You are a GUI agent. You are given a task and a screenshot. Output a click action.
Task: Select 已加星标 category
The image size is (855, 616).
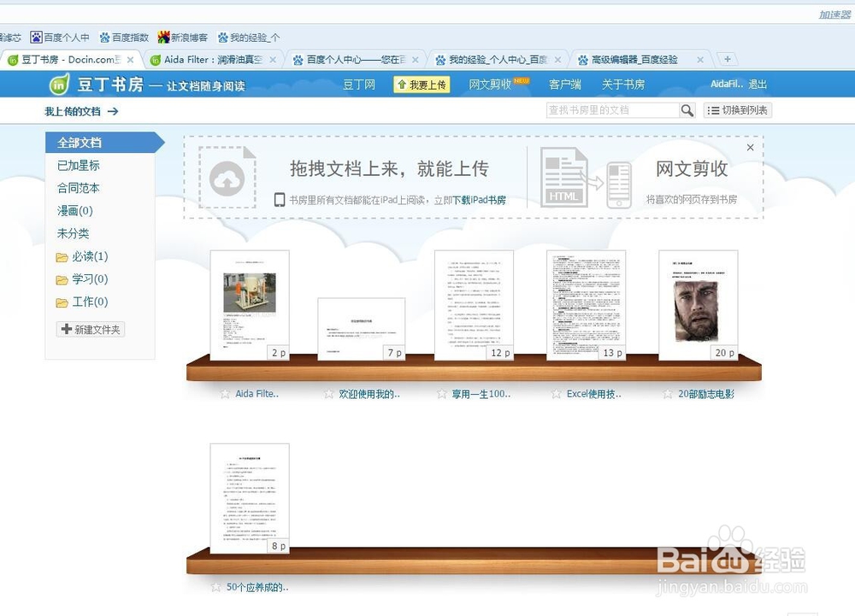79,166
